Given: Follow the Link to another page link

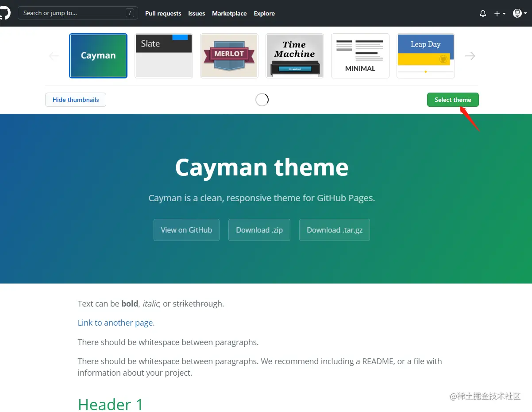Looking at the screenshot, I should [116, 323].
